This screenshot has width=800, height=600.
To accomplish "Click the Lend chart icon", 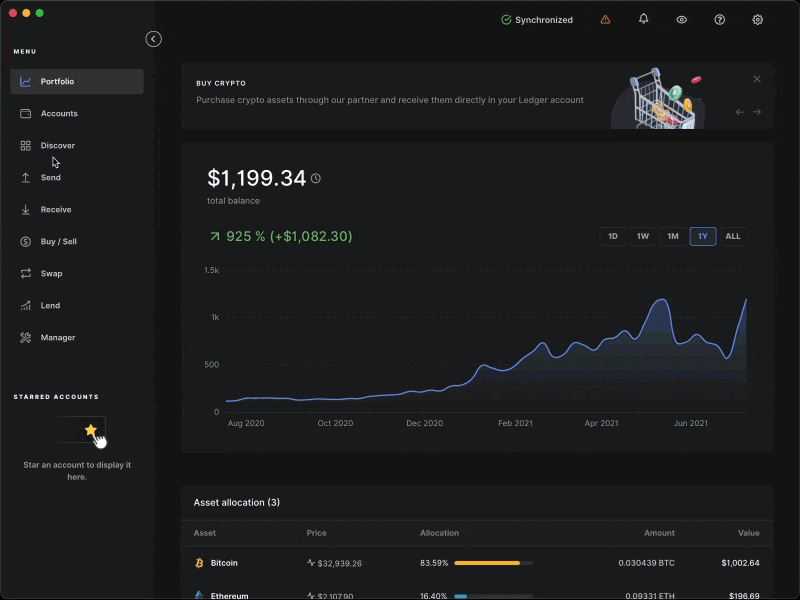I will pos(26,306).
